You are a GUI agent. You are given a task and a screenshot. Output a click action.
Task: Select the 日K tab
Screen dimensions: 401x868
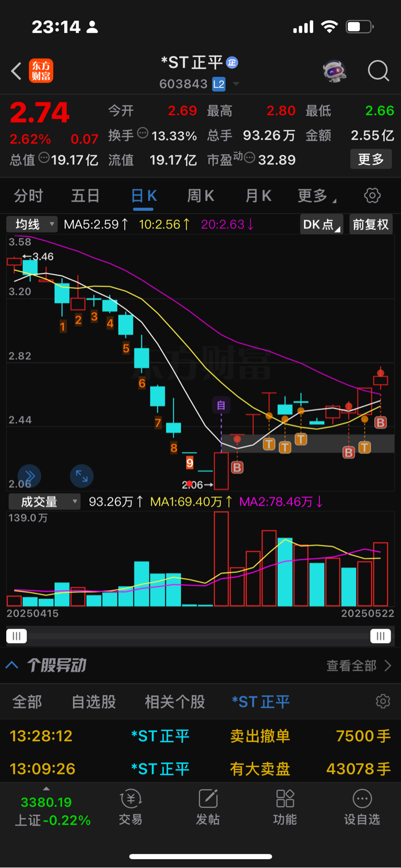tap(144, 196)
